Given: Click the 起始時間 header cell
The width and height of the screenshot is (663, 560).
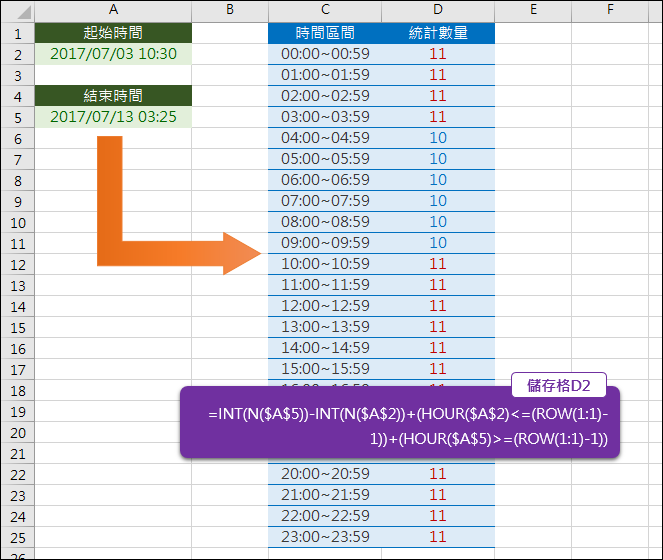Looking at the screenshot, I should [113, 33].
